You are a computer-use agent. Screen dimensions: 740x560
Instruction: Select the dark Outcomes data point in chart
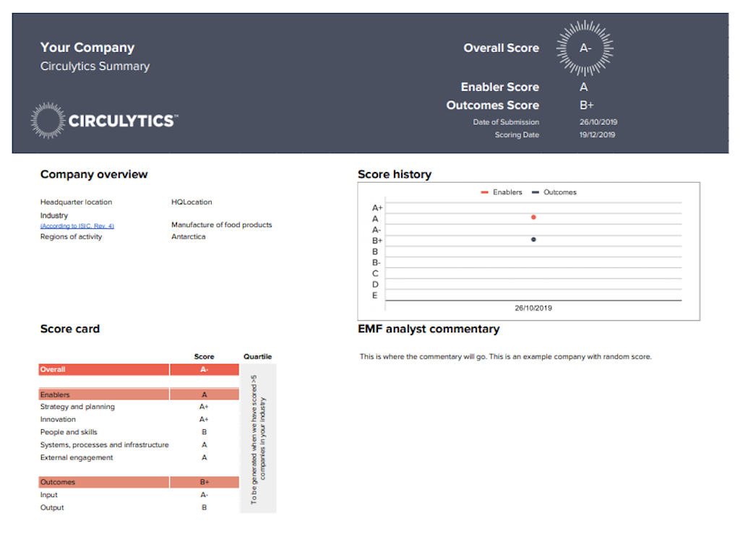click(x=533, y=239)
